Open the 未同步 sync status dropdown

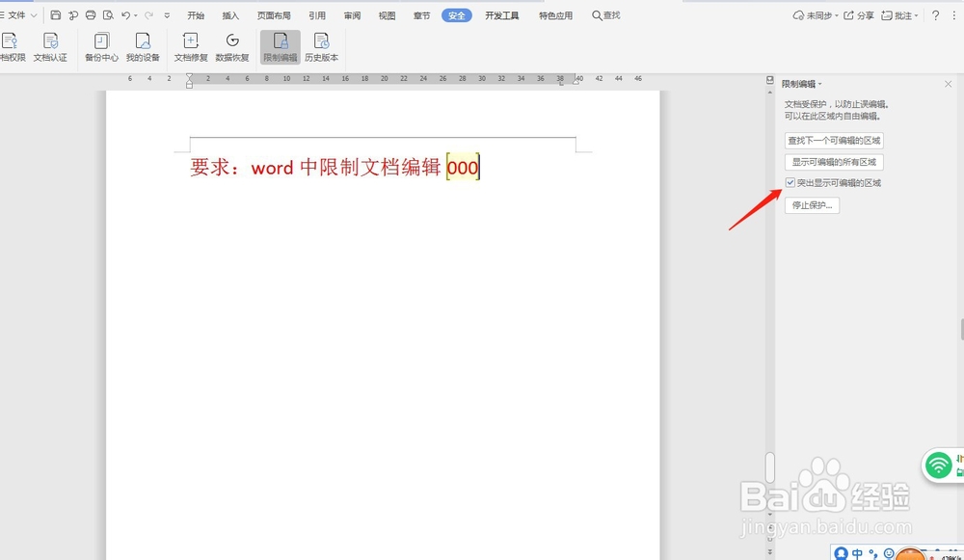coord(821,15)
